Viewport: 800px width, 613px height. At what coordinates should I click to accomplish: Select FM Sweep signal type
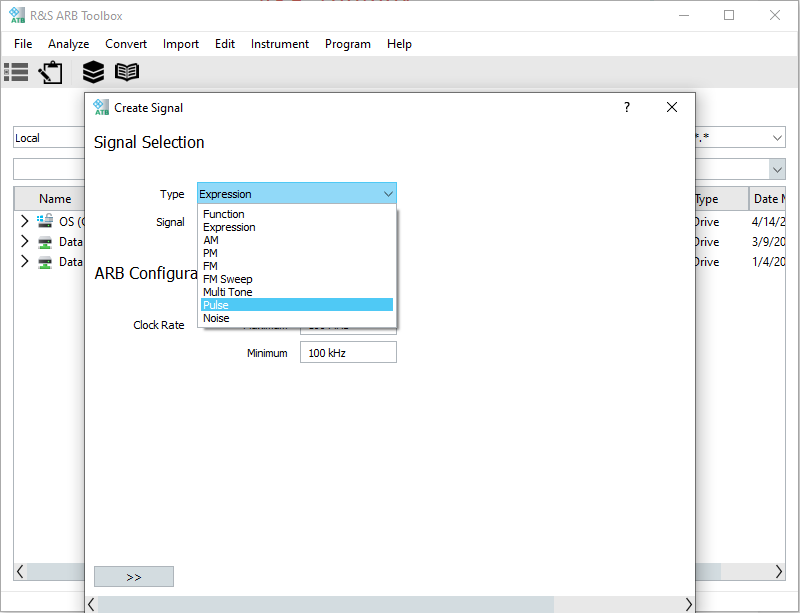coord(297,279)
